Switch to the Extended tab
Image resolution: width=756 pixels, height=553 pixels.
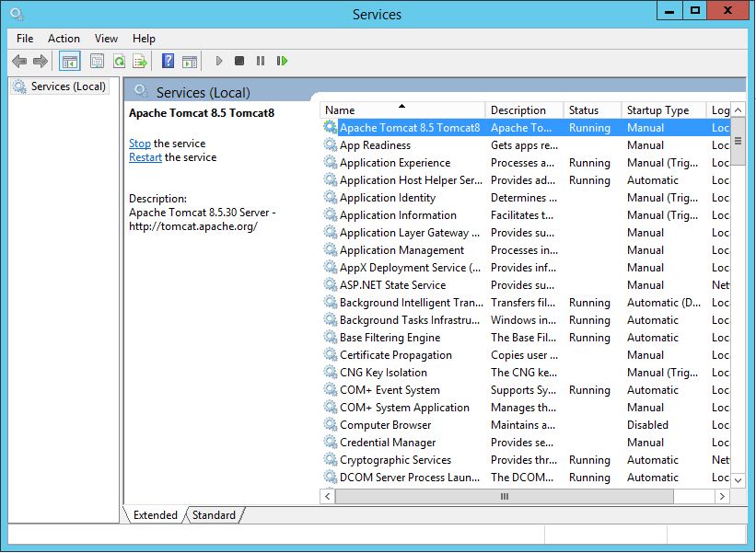pos(156,515)
